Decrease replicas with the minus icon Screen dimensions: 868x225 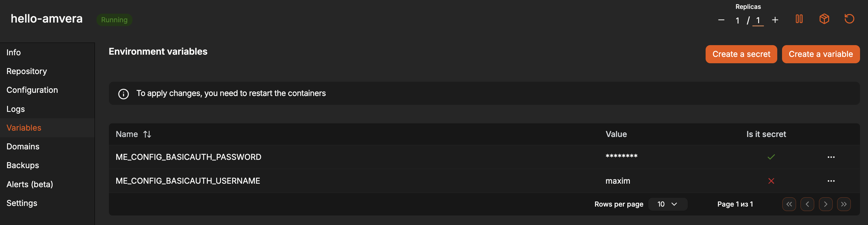[x=721, y=20]
